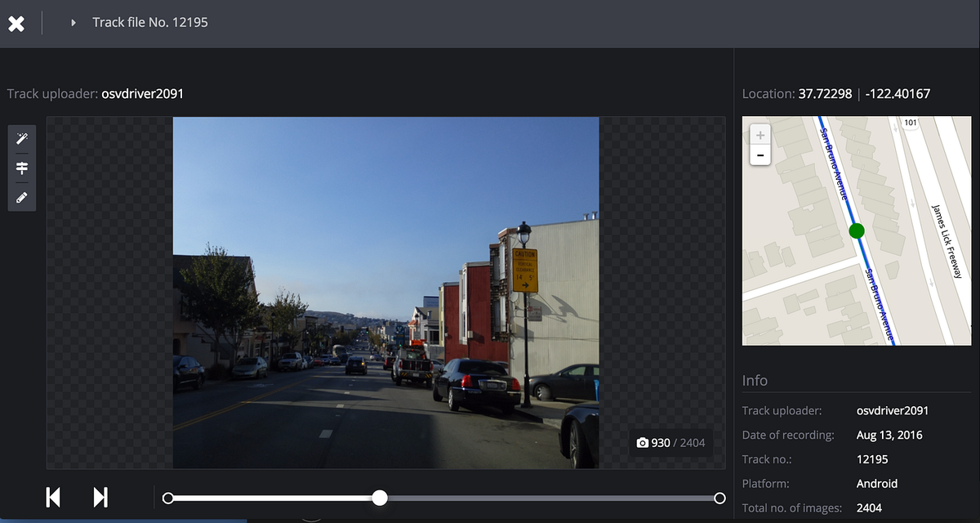This screenshot has height=523, width=980.
Task: Click the street photo of San Bruno Avenue
Action: coord(385,292)
